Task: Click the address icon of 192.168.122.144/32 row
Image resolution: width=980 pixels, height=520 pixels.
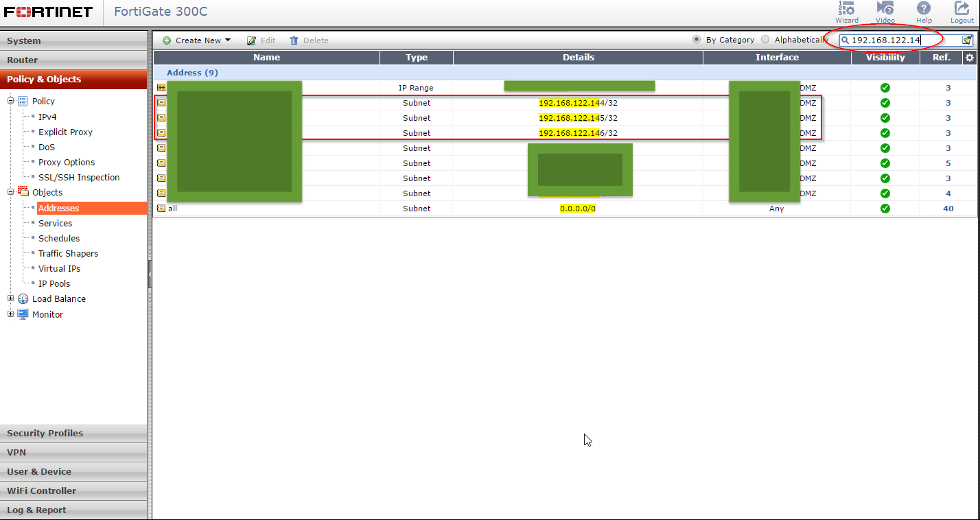Action: tap(161, 103)
